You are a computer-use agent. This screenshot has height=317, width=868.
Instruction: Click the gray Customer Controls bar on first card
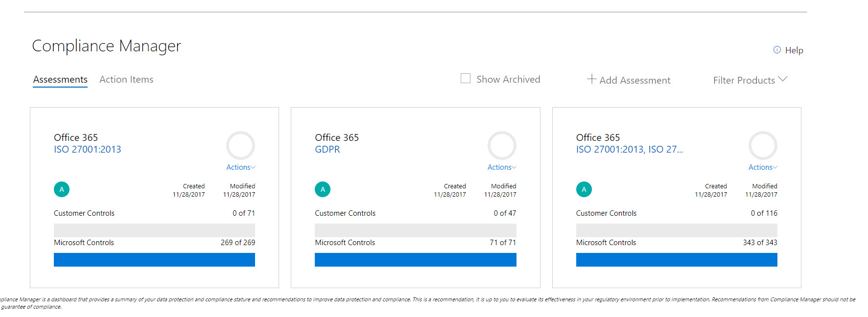[154, 230]
